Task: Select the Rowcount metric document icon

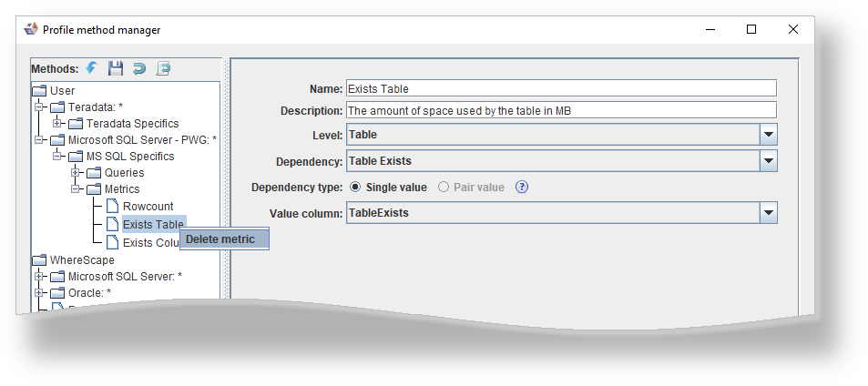Action: tap(112, 207)
